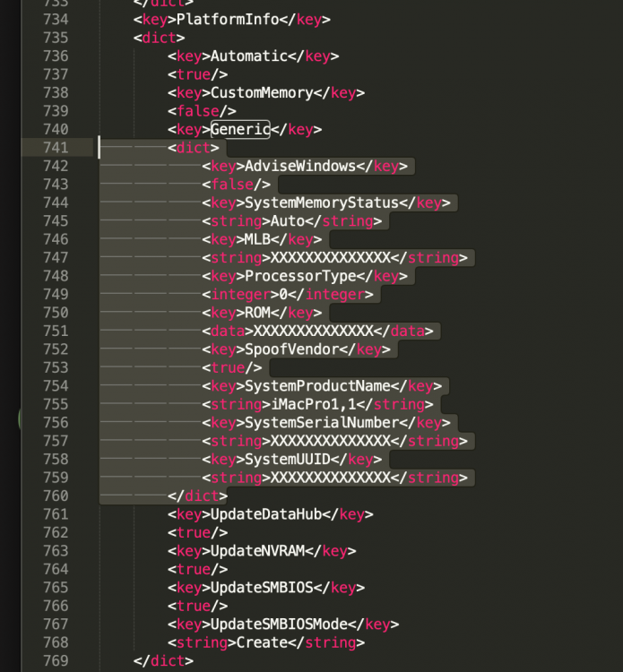Click the true tag on line 753

[232, 367]
